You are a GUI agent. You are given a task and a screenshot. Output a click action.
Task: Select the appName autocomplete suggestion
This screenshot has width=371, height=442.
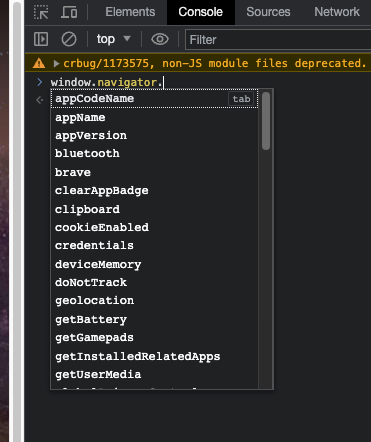[154, 117]
